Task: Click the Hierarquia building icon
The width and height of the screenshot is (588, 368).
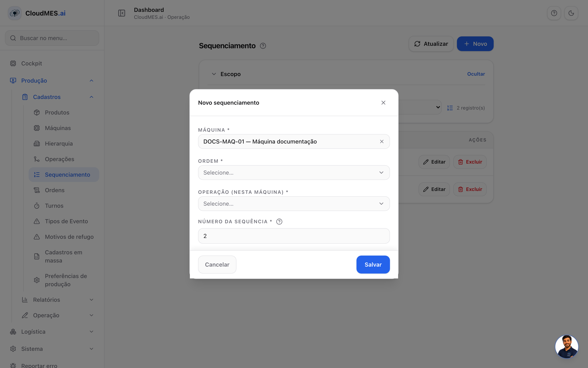Action: coord(37,144)
